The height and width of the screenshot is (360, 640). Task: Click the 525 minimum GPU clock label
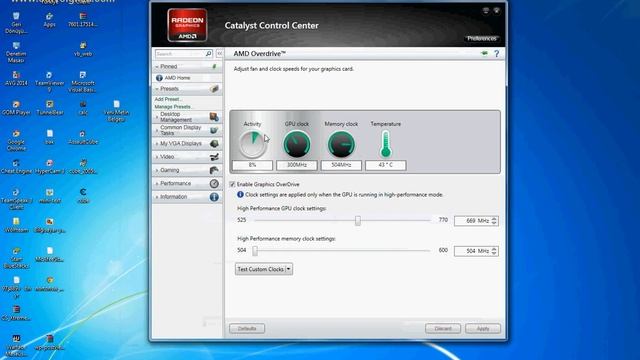point(242,220)
